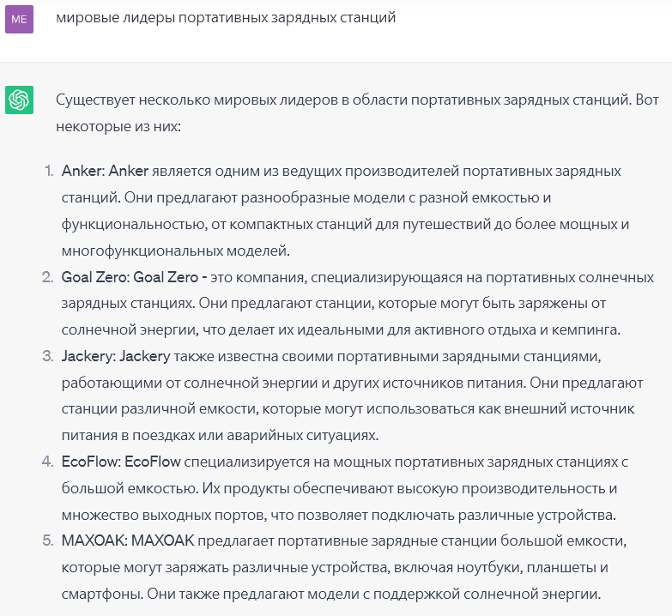This screenshot has height=616, width=672.
Task: Click the bold "Anker:" label
Action: (83, 171)
